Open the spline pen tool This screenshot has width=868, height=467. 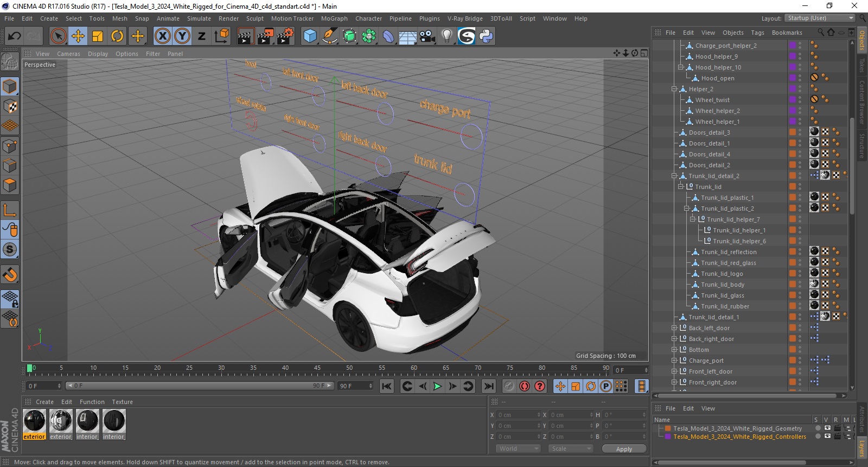(x=329, y=36)
